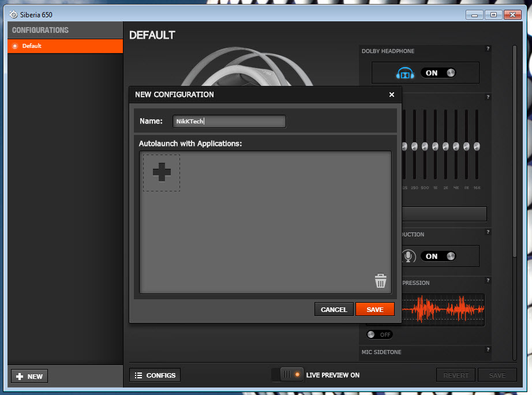Click the Dolby headphone icon
Viewport: 532px width, 395px height.
tap(405, 73)
